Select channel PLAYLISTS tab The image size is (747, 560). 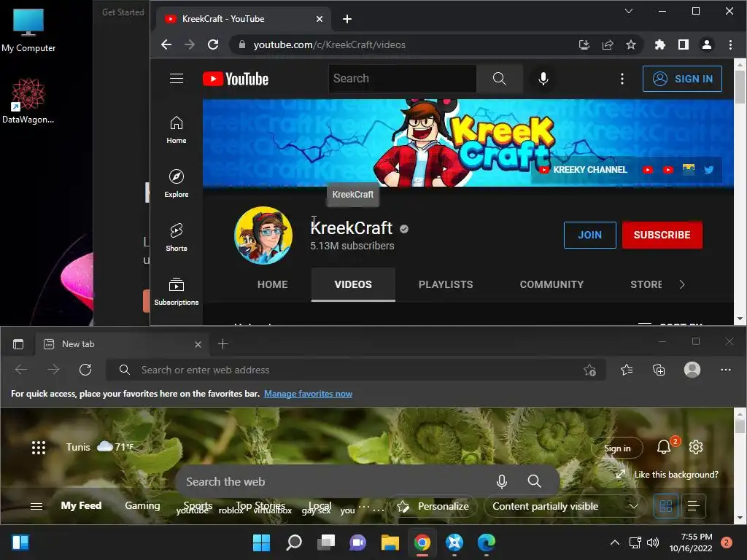click(446, 284)
